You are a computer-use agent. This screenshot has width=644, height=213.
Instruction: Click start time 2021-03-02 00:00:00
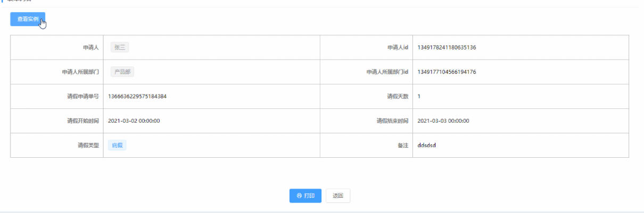pos(134,121)
